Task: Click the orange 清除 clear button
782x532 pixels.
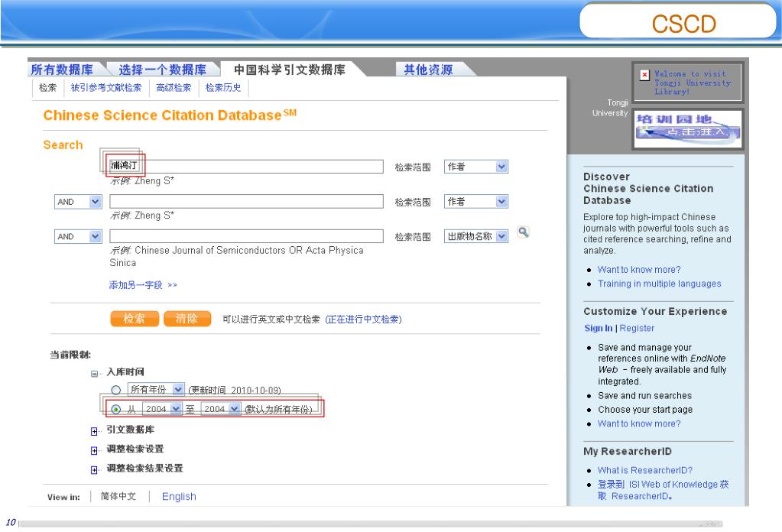Action: click(x=187, y=319)
